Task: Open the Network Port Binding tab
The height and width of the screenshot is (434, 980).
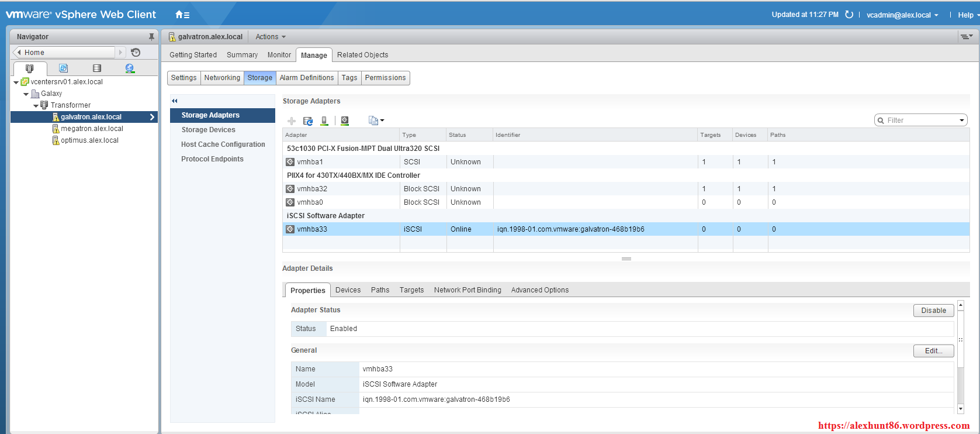Action: [468, 290]
